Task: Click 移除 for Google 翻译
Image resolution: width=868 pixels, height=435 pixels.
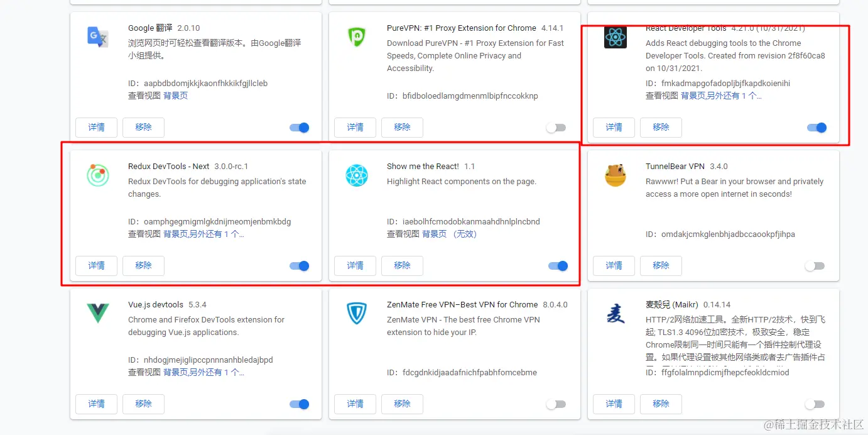Action: (x=143, y=127)
